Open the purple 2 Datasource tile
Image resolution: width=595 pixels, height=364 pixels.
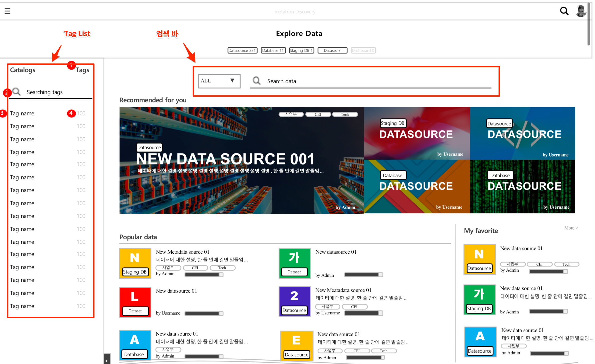click(x=295, y=301)
